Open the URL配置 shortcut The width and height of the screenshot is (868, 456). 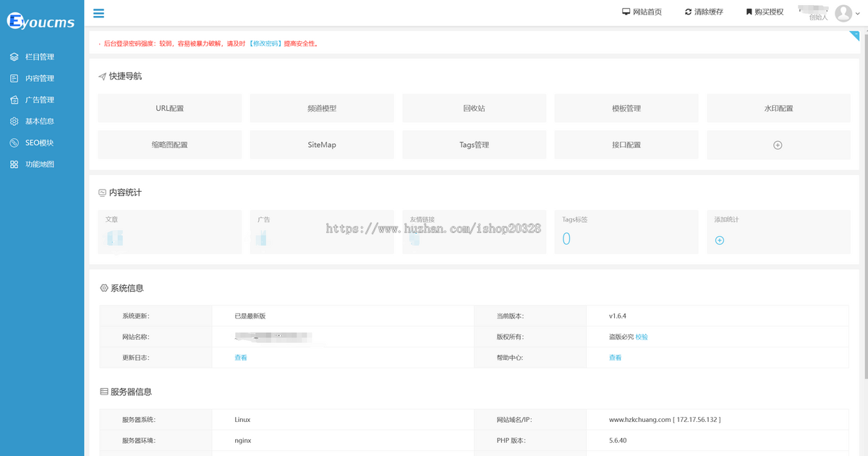tap(170, 108)
